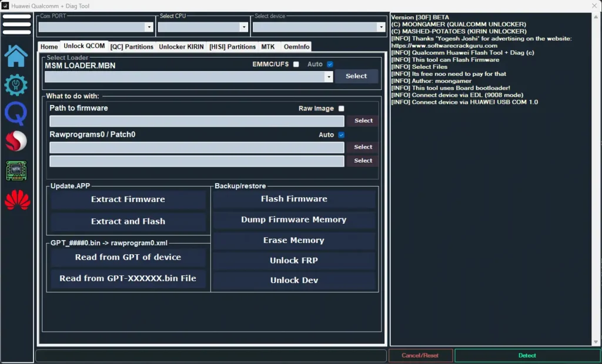Viewport: 602px width, 364px height.
Task: Select the blue Qualcomm Q icon
Action: tap(16, 113)
